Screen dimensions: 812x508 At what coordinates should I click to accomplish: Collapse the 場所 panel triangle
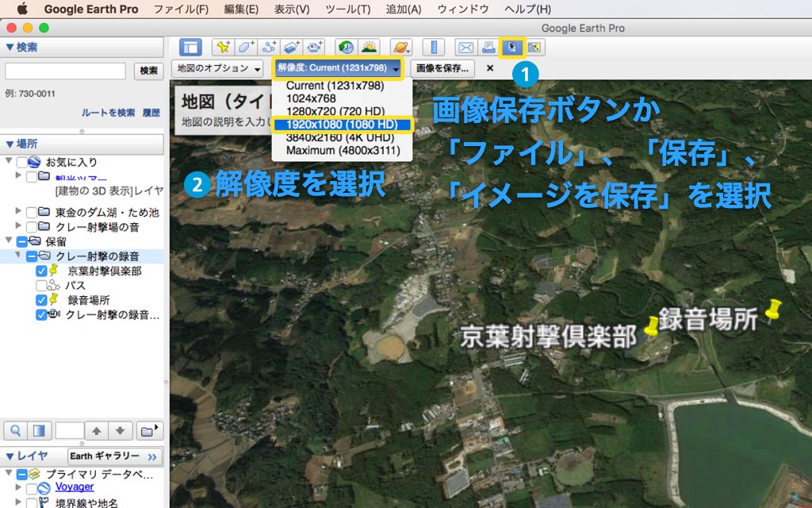10,144
